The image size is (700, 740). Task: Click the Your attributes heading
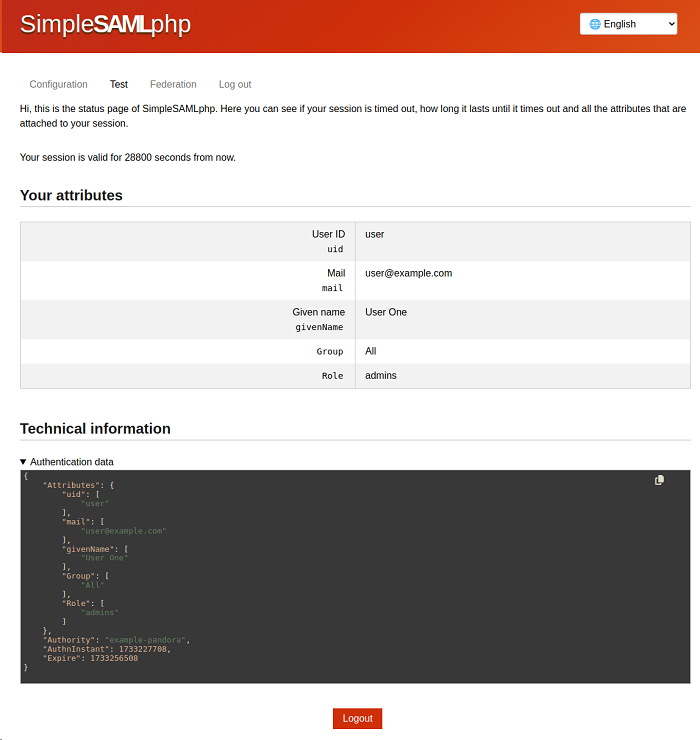tap(71, 195)
